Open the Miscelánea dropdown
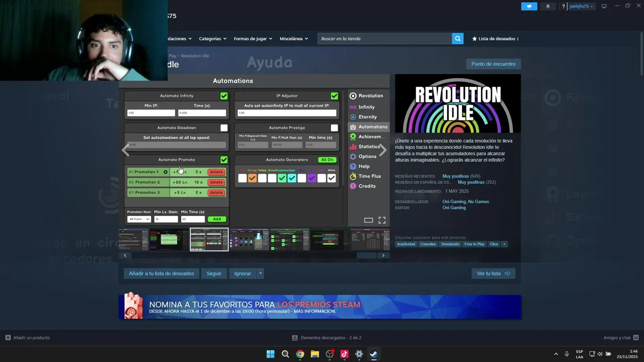644x362 pixels. [294, 39]
